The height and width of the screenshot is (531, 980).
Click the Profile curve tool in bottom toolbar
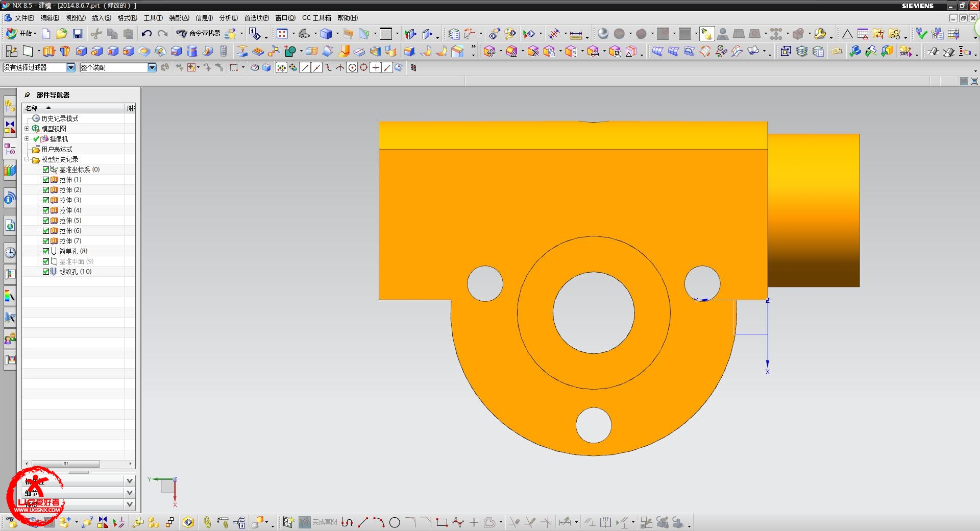coord(347,522)
